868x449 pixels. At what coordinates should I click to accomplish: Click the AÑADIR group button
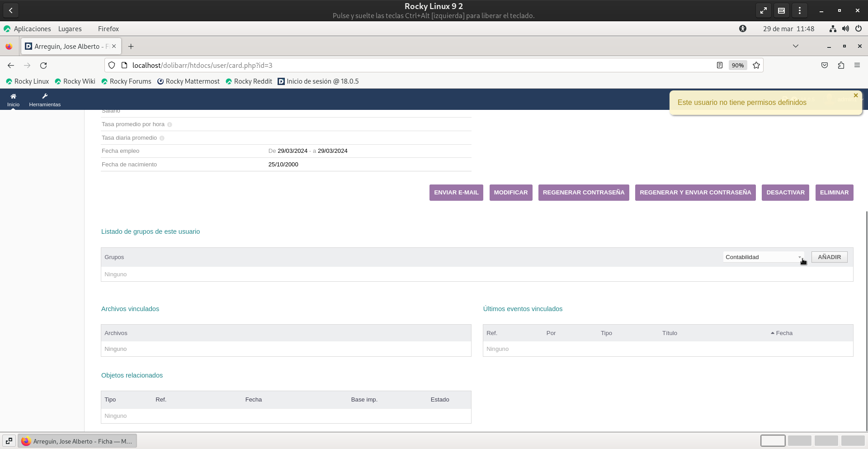[x=829, y=257]
